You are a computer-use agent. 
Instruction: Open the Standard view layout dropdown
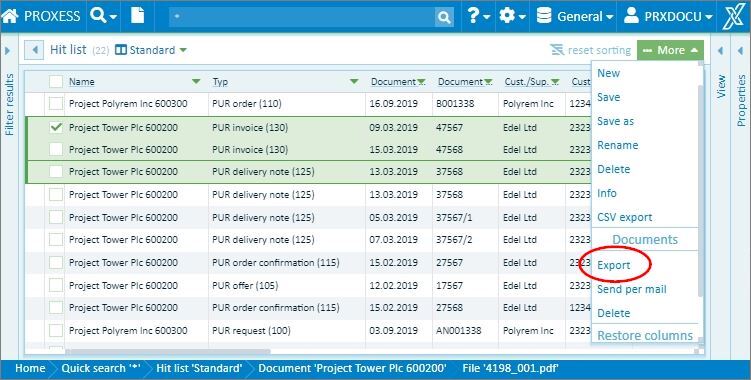pyautogui.click(x=151, y=50)
